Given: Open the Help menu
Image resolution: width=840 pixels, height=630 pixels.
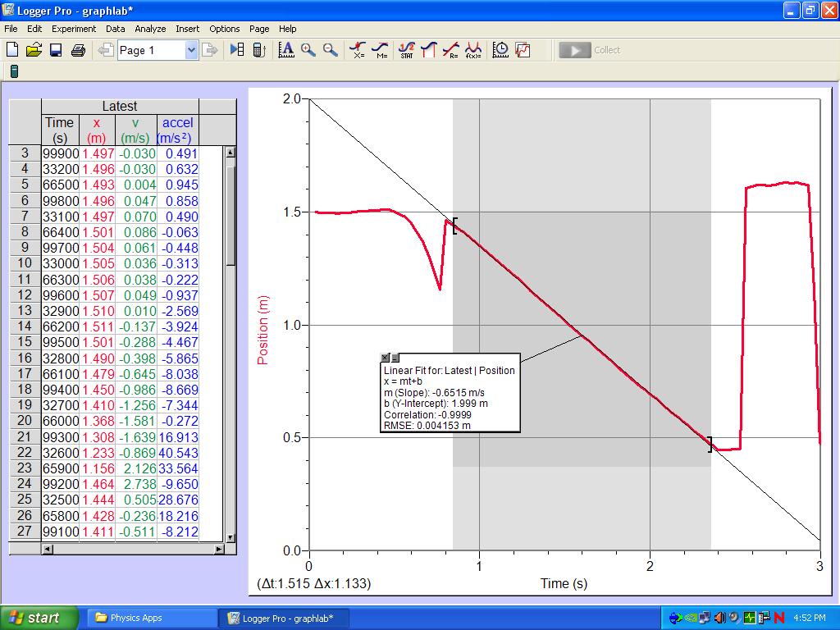Looking at the screenshot, I should (x=288, y=29).
